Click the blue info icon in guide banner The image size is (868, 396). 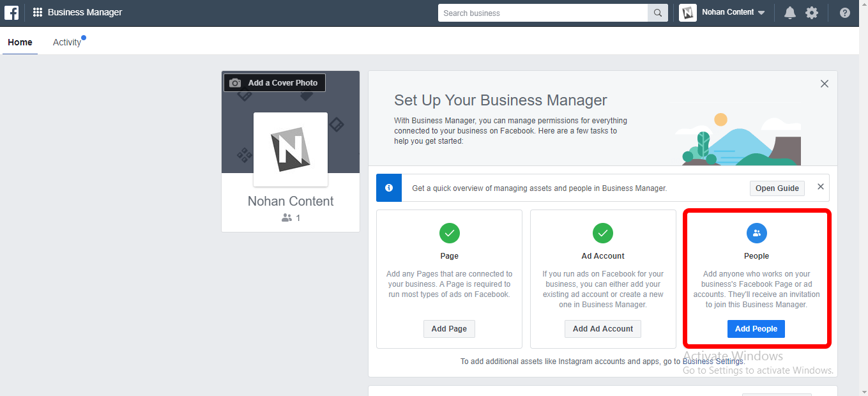pos(389,188)
